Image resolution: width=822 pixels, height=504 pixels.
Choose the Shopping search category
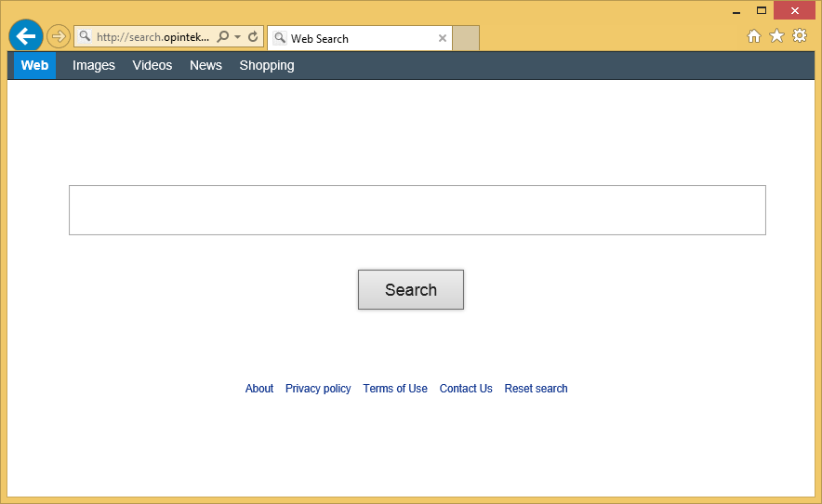(x=267, y=65)
